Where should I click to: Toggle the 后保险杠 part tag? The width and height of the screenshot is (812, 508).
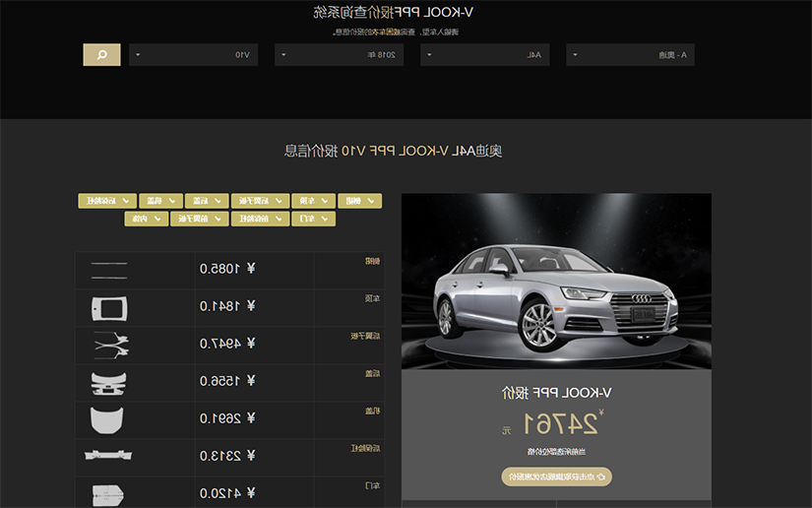(107, 201)
